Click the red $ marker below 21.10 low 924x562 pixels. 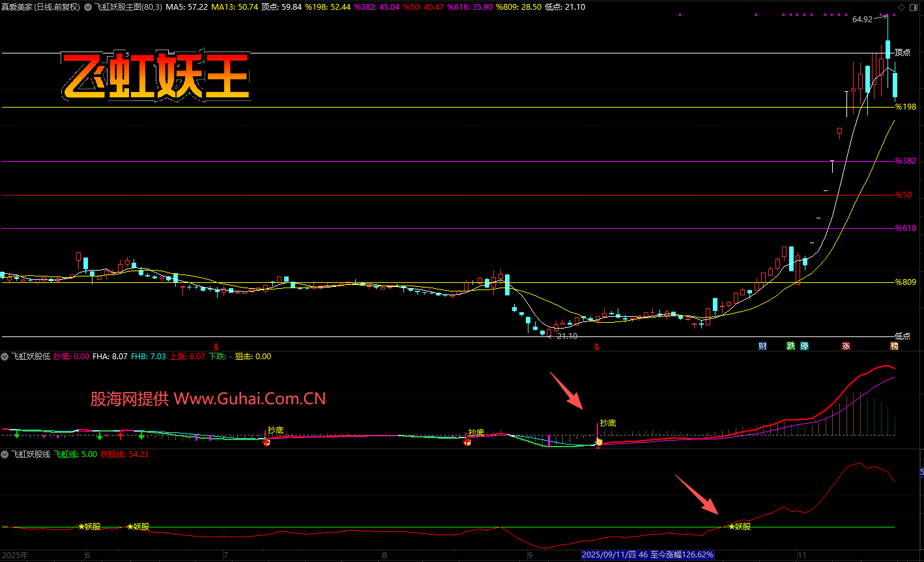(x=596, y=347)
